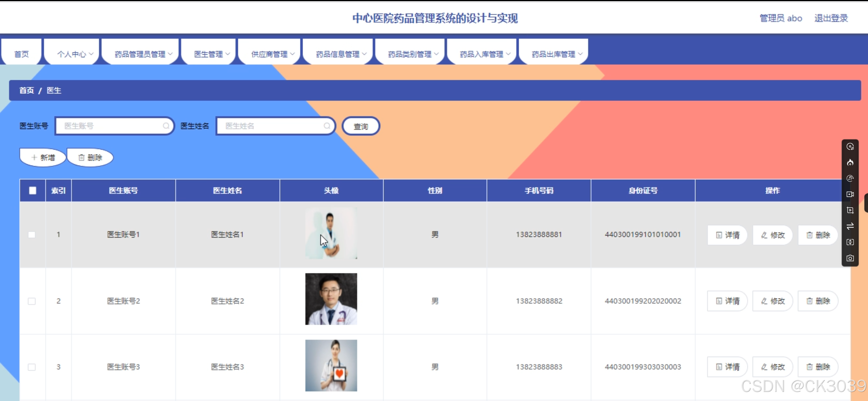Click the flame icon on floating toolbar
Image resolution: width=868 pixels, height=401 pixels.
pos(850,163)
